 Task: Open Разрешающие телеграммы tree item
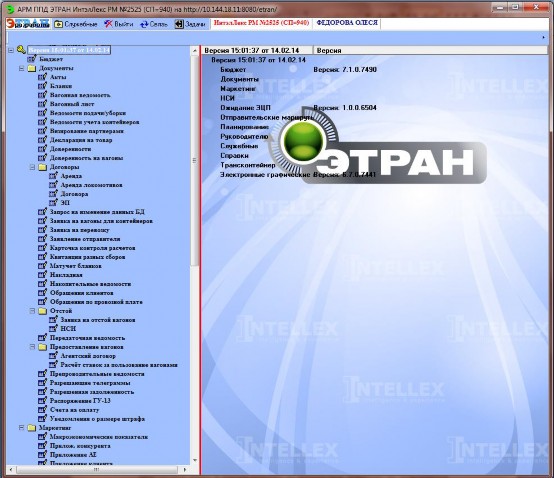point(90,383)
